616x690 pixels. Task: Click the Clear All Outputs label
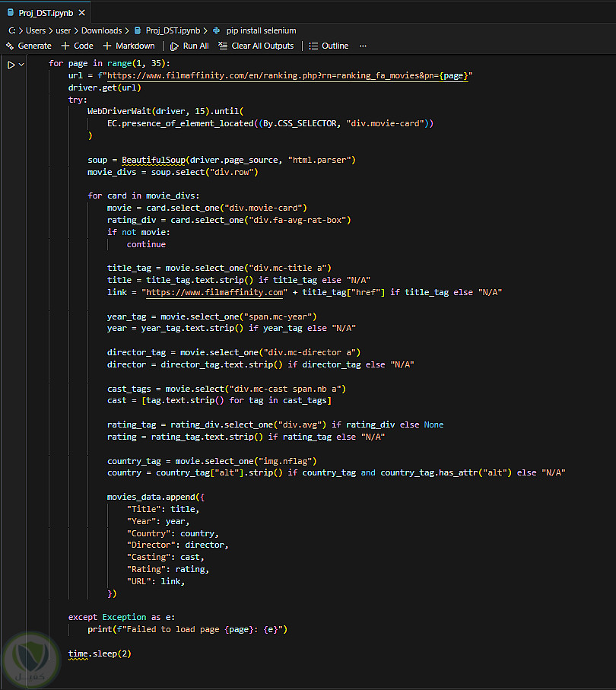tap(262, 46)
